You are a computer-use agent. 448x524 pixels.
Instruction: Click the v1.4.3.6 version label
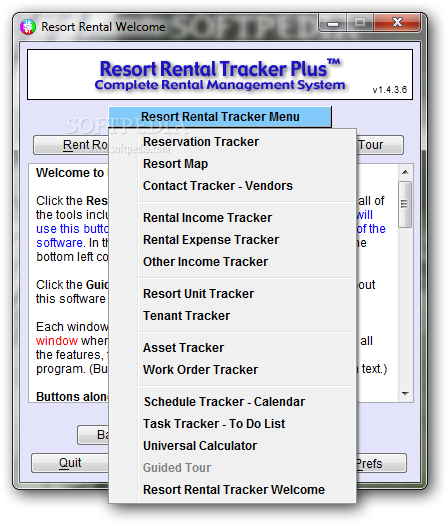point(390,90)
